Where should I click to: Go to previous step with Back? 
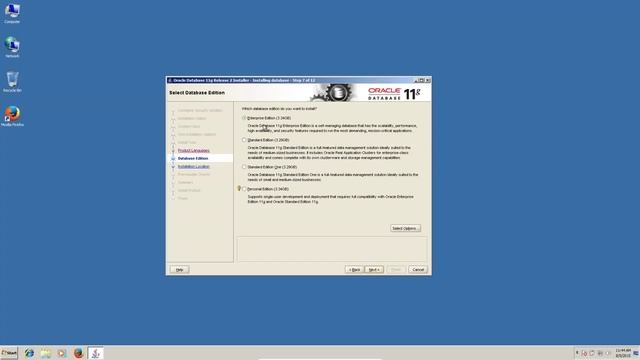click(354, 269)
